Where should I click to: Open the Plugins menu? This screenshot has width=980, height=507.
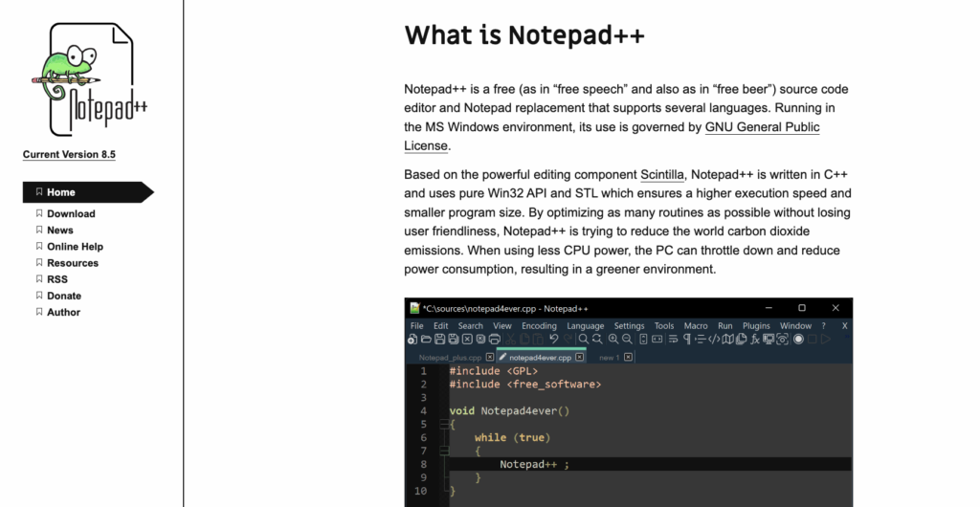(x=756, y=325)
